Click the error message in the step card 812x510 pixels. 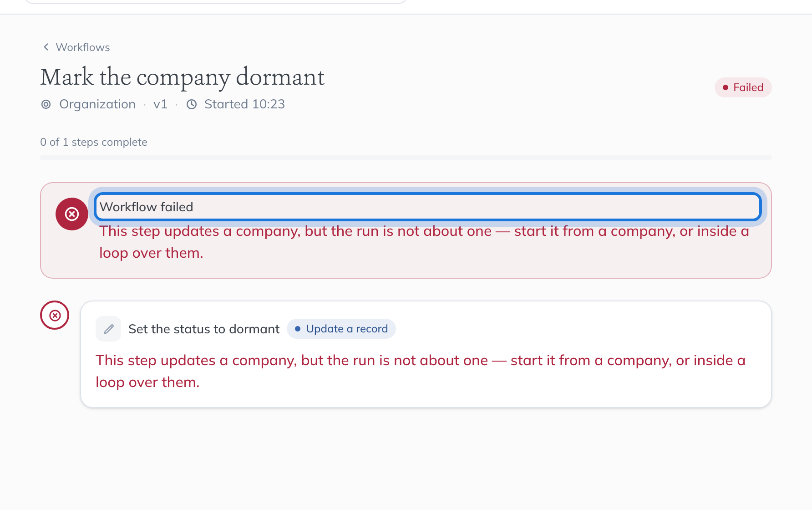click(421, 371)
